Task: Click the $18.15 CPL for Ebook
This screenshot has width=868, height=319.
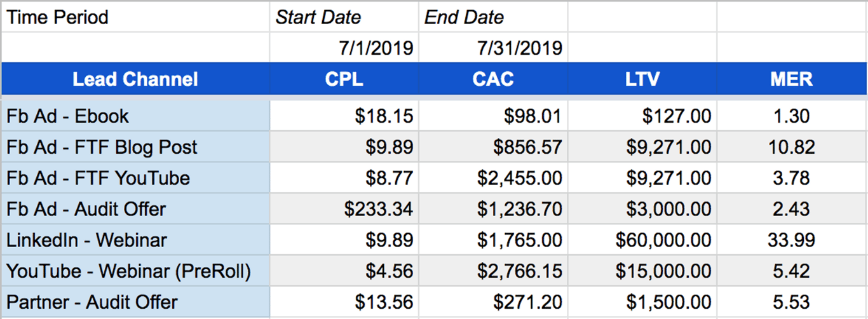Action: pyautogui.click(x=384, y=116)
